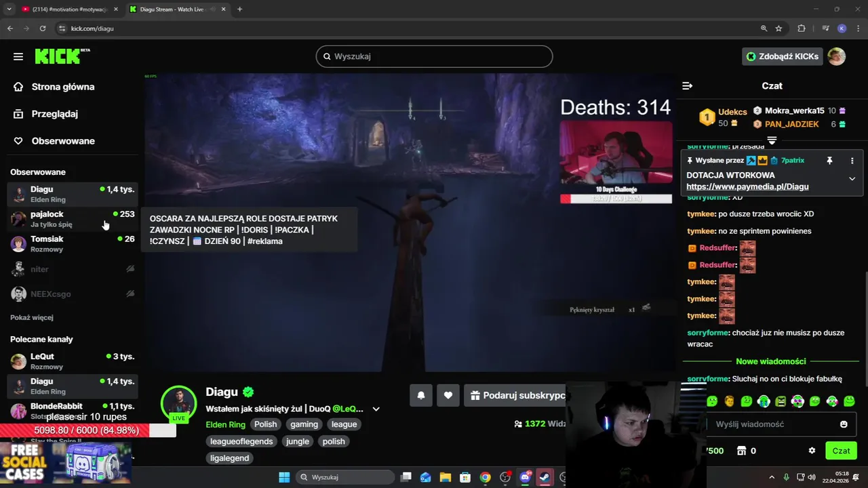The width and height of the screenshot is (868, 488).
Task: Select the league tag
Action: coord(344,424)
